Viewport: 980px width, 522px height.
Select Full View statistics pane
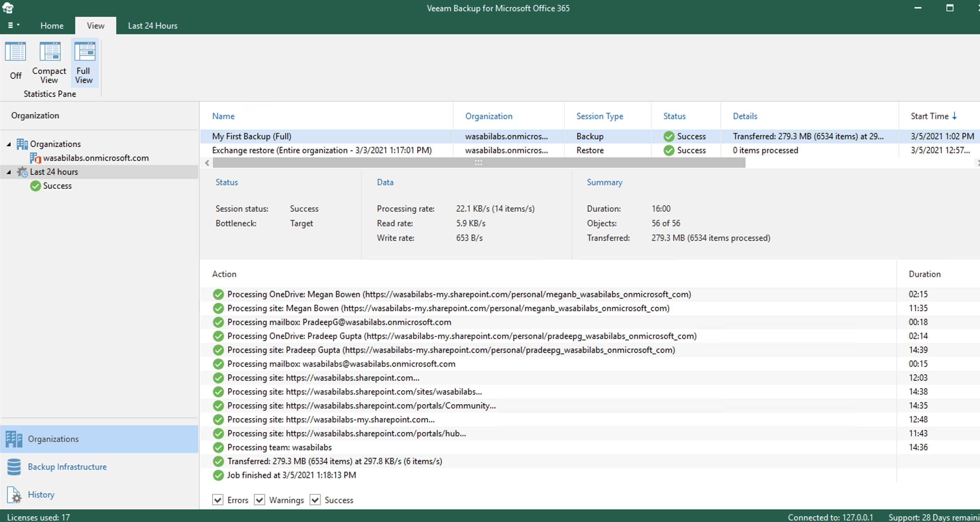click(85, 63)
